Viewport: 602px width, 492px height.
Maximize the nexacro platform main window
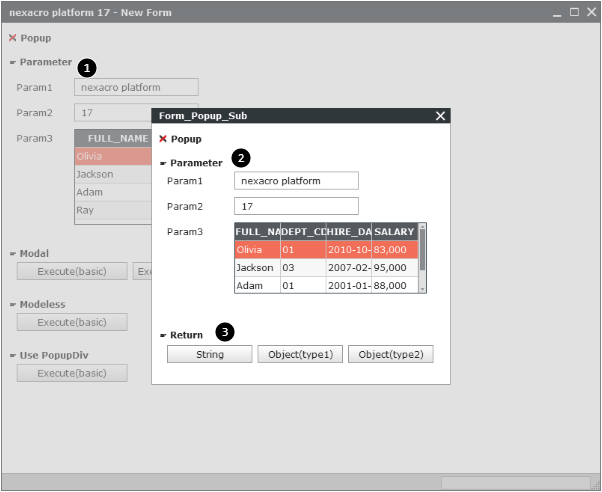click(x=574, y=12)
